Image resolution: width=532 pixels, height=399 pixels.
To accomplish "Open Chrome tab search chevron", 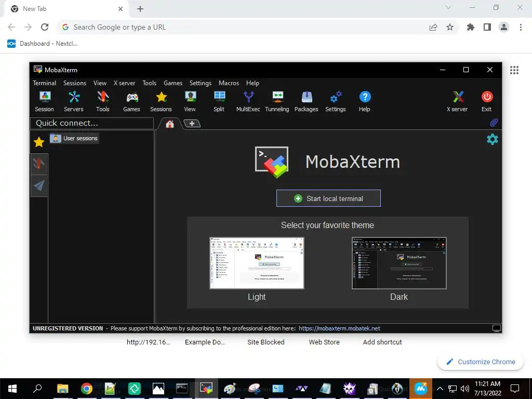I will click(448, 7).
